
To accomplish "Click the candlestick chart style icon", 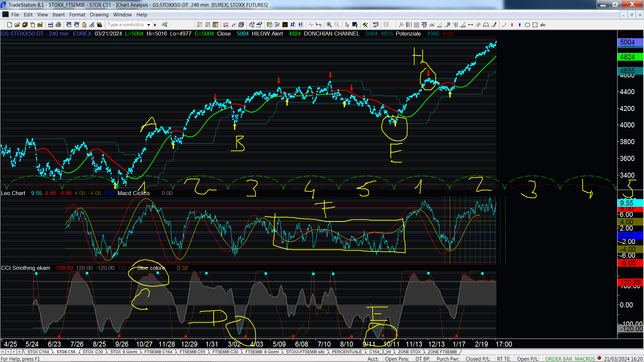I will tap(301, 24).
